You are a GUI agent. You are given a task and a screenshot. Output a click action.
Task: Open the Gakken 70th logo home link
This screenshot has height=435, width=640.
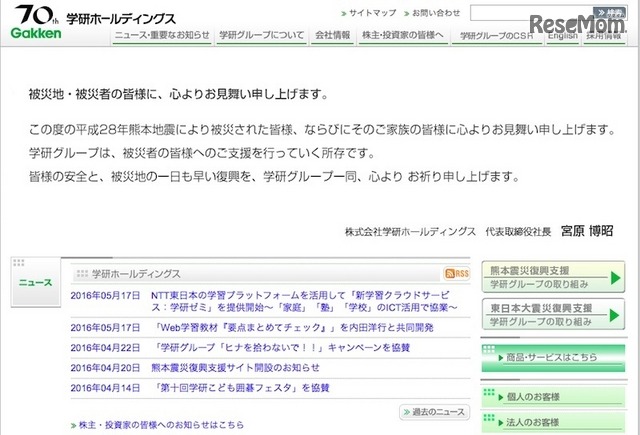click(x=36, y=22)
